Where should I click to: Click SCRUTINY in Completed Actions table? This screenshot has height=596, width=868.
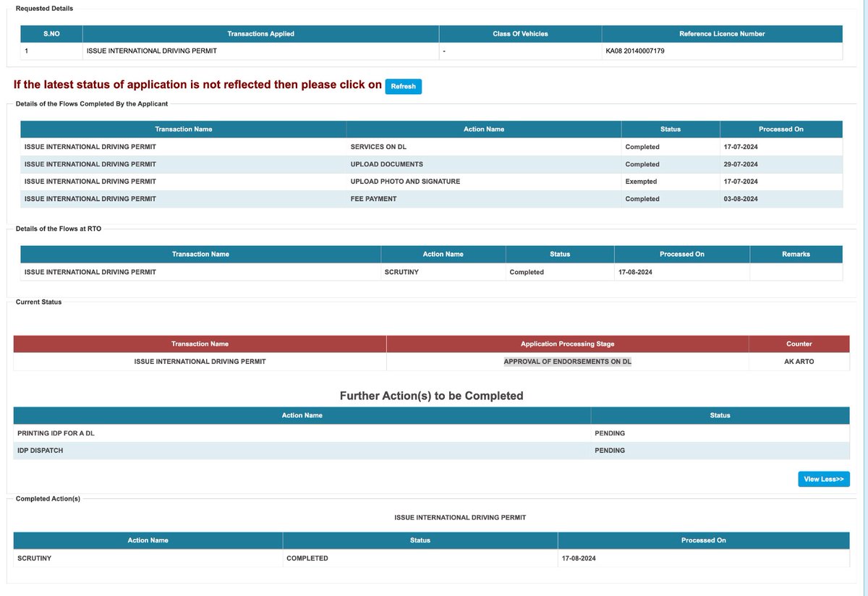(x=34, y=558)
